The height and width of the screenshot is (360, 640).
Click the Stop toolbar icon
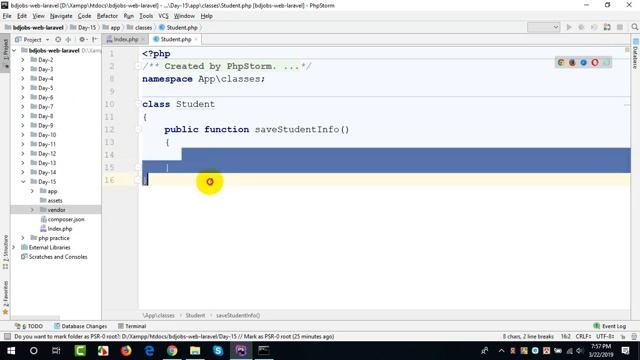coord(620,27)
